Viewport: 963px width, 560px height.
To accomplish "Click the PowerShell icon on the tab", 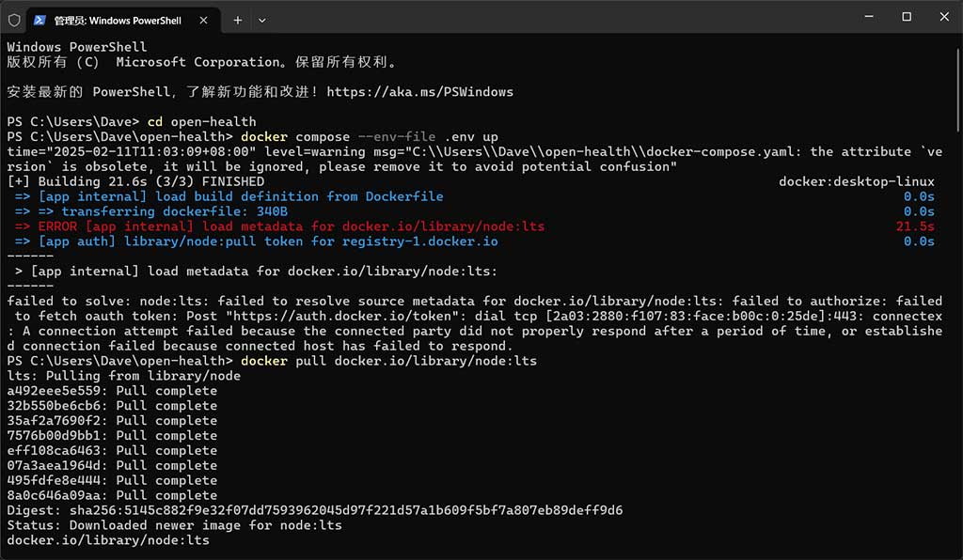I will pyautogui.click(x=39, y=21).
